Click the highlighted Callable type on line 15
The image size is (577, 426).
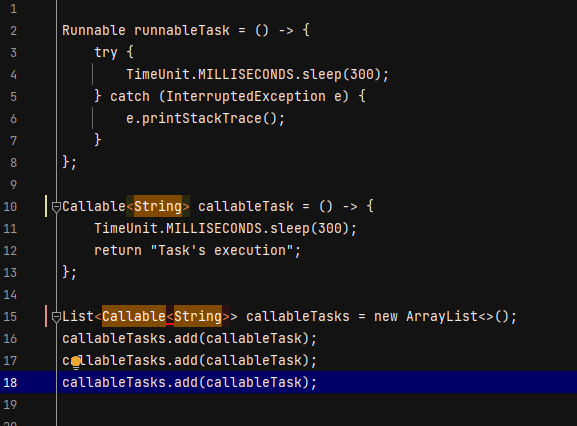(134, 316)
